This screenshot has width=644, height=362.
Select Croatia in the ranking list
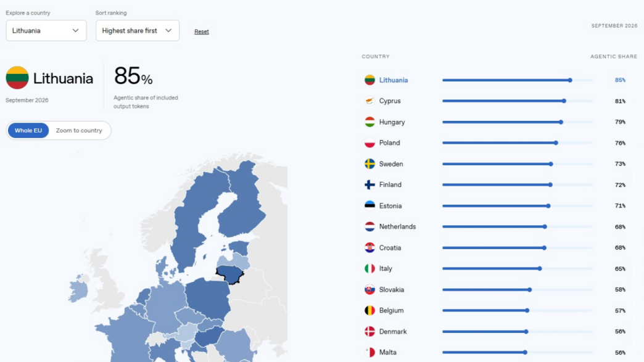coord(390,247)
